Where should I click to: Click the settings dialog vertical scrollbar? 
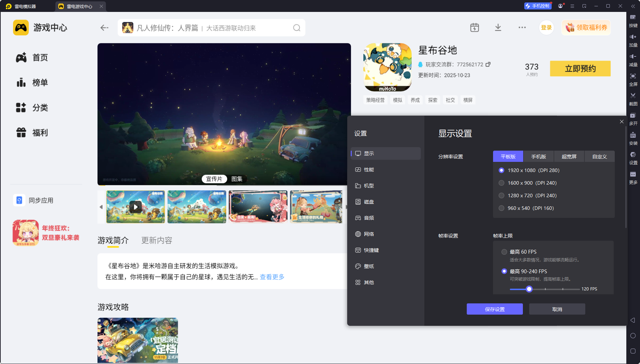626,177
